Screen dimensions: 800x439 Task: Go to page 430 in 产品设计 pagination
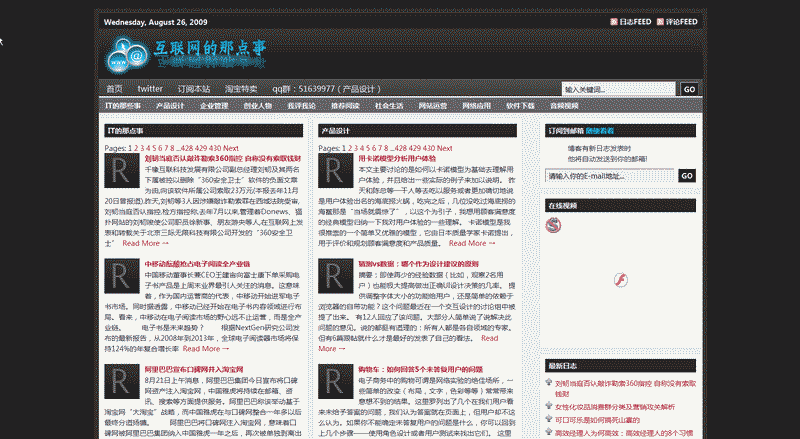pyautogui.click(x=429, y=148)
